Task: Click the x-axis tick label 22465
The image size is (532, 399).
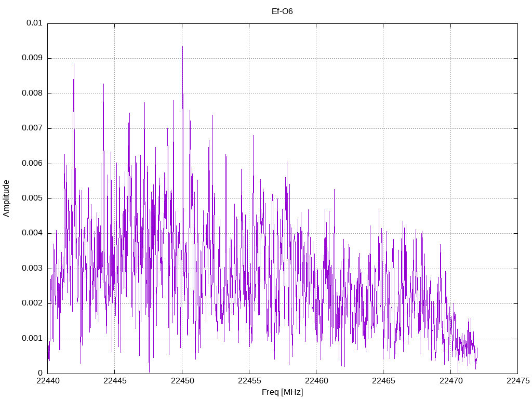Action: click(x=383, y=381)
